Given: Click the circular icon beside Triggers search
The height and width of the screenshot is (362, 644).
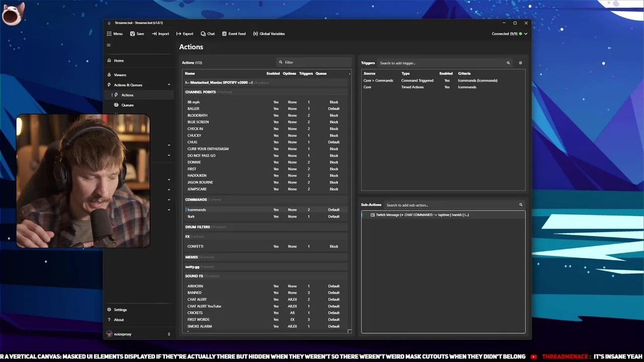Looking at the screenshot, I should 520,63.
